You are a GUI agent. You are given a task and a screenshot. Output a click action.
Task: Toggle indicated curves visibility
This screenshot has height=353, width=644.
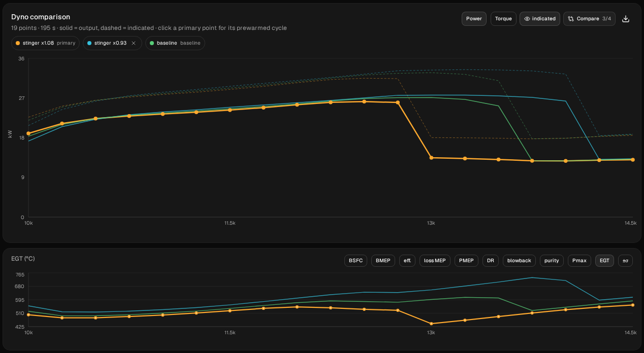(x=540, y=19)
